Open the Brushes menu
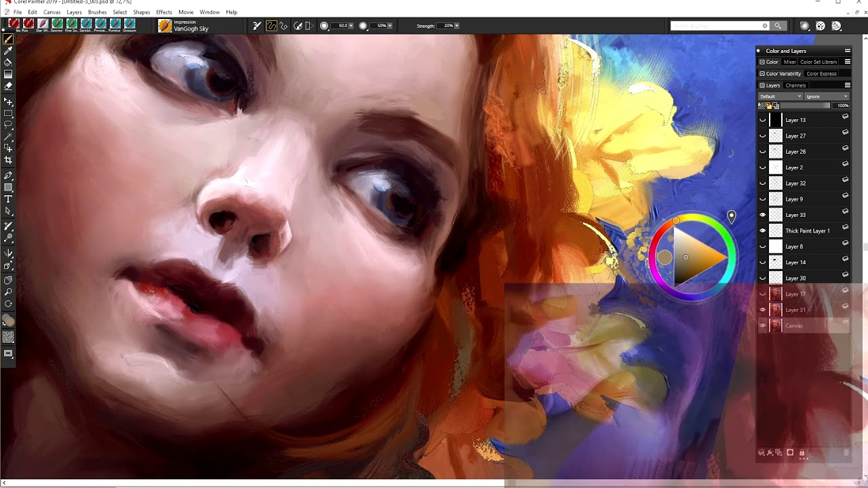 [x=97, y=12]
